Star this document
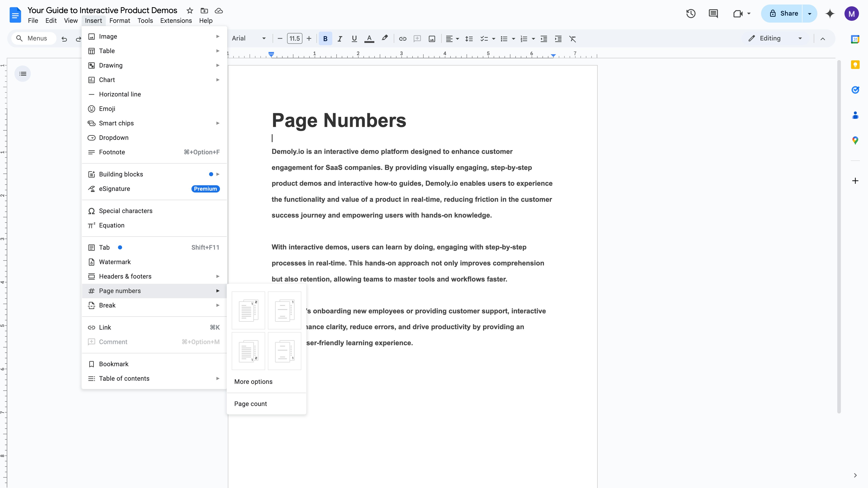Screen dimensions: 868x488 [190, 10]
